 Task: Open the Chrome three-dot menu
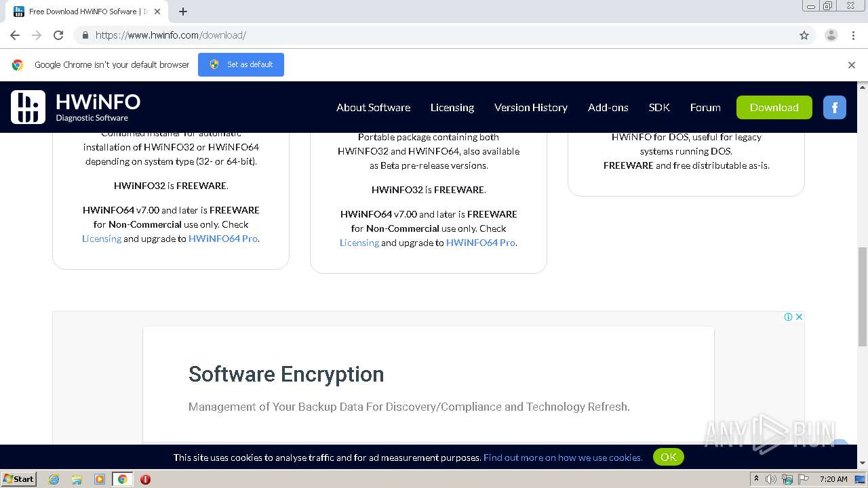click(853, 35)
